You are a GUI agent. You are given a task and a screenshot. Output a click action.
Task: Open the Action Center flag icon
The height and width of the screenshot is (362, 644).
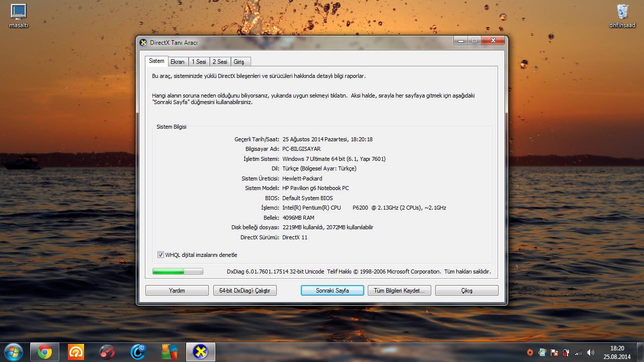pos(554,352)
